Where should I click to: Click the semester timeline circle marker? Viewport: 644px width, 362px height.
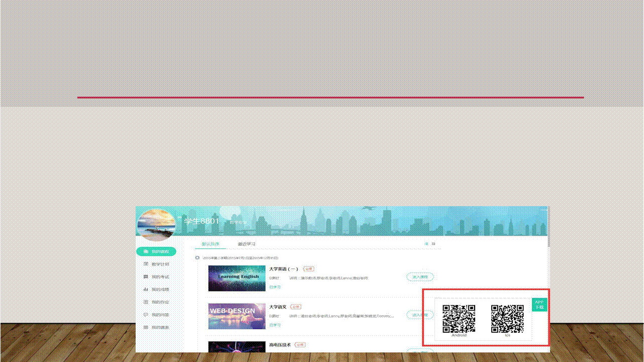[197, 257]
